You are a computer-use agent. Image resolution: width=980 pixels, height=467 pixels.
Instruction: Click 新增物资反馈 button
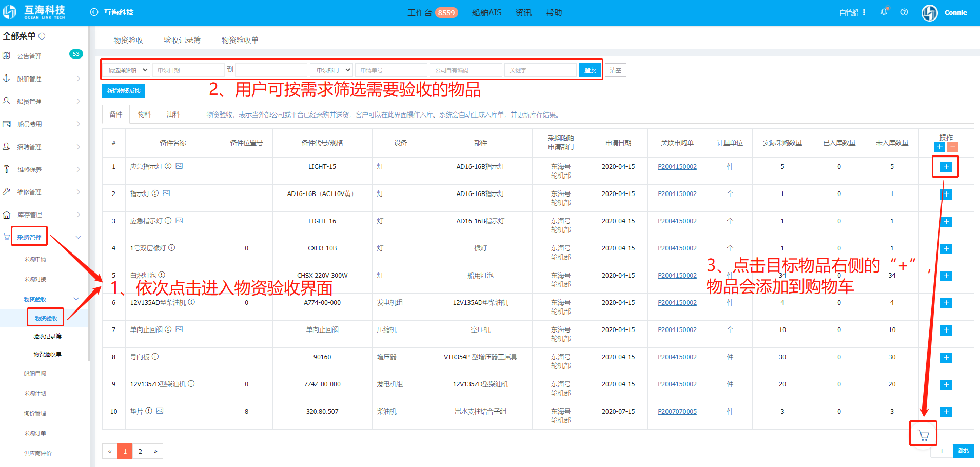124,91
